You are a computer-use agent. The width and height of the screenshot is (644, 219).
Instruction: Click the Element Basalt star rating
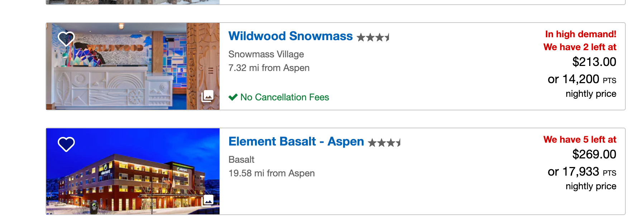(x=384, y=143)
